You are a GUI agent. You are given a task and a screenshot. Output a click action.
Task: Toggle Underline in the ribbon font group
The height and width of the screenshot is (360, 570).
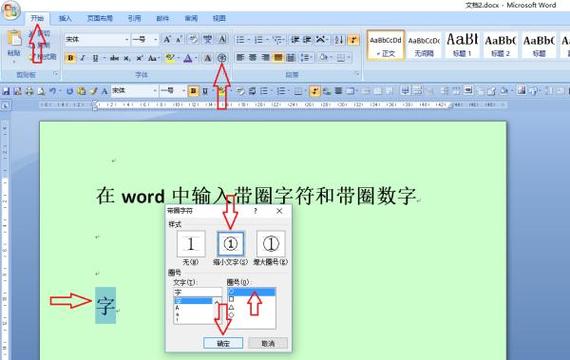pyautogui.click(x=95, y=58)
